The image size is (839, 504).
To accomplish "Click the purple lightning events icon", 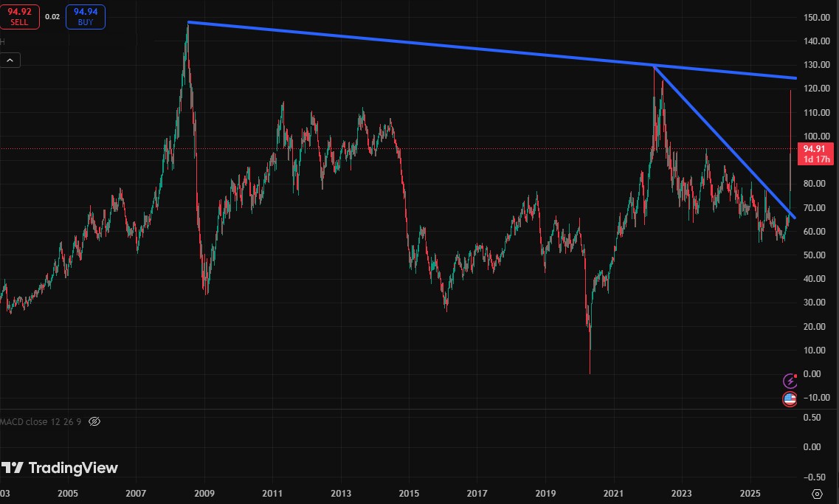I will tap(790, 382).
